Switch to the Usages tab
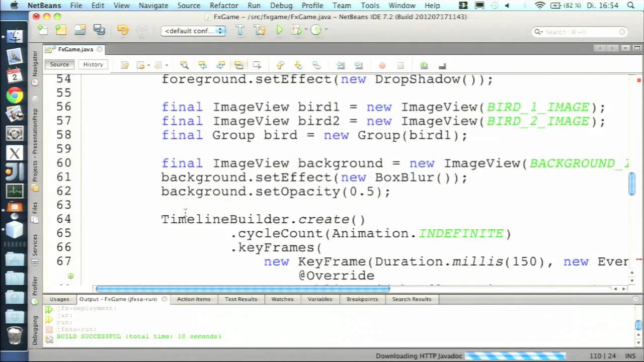Image resolution: width=644 pixels, height=362 pixels. tap(59, 299)
